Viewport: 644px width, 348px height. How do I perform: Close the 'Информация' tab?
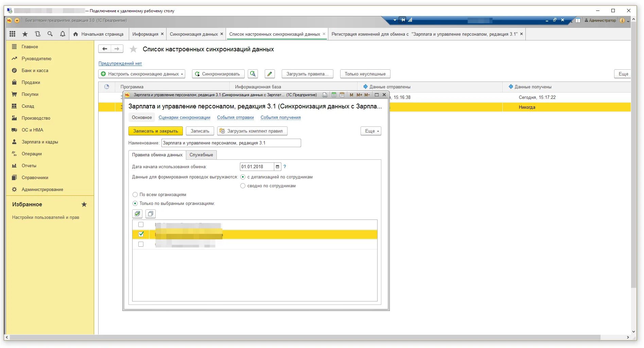click(x=162, y=34)
